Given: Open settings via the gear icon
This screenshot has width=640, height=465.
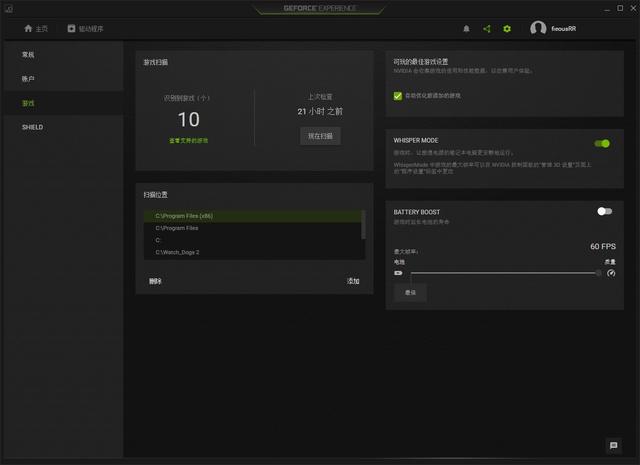Looking at the screenshot, I should [x=507, y=29].
